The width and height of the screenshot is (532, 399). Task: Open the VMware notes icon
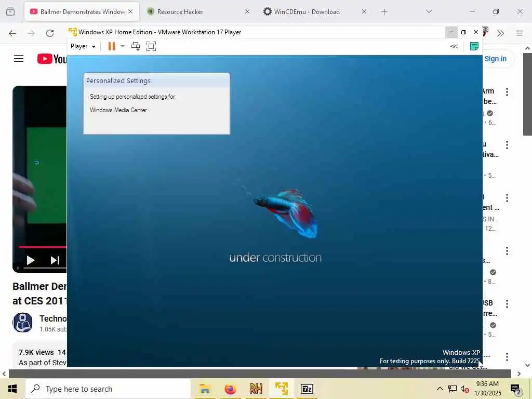pos(474,46)
